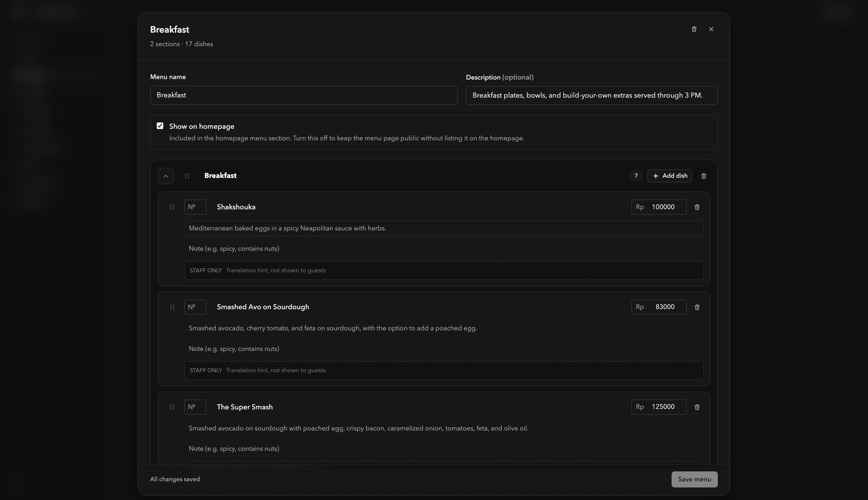The image size is (868, 500).
Task: Click the '2 sections · 17 dishes' subtitle
Action: [181, 44]
